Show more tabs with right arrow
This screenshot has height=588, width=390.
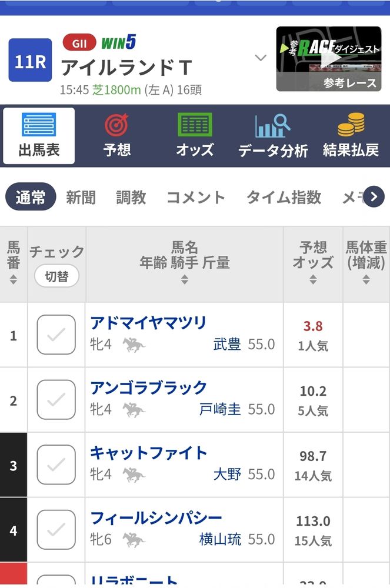pyautogui.click(x=374, y=196)
